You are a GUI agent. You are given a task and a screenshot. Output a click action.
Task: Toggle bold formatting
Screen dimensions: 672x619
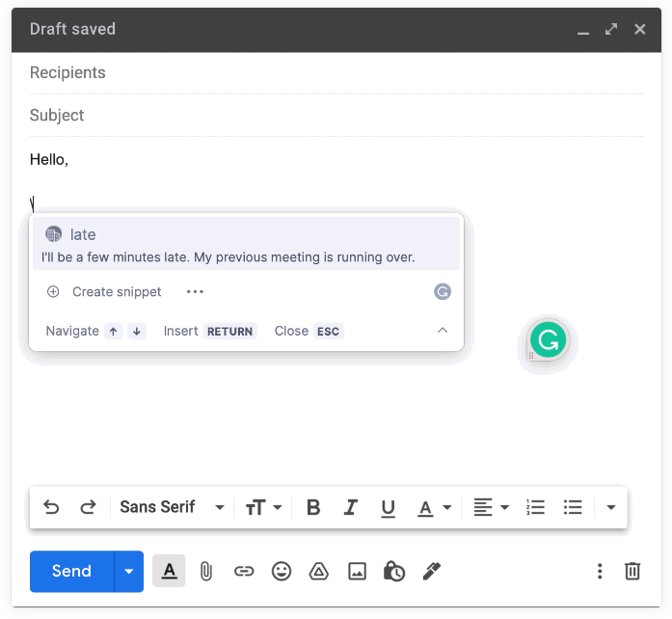pos(313,507)
